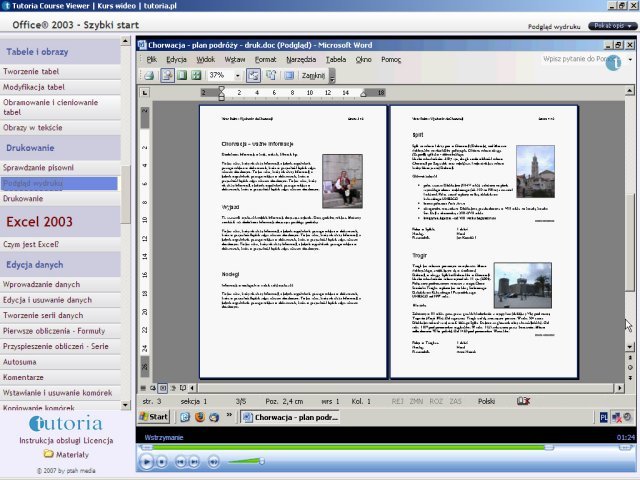
Task: Click the Print icon in the preview toolbar
Action: (x=149, y=75)
